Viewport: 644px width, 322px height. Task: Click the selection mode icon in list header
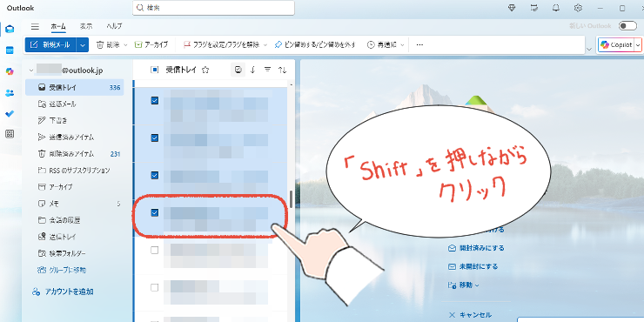coord(238,70)
